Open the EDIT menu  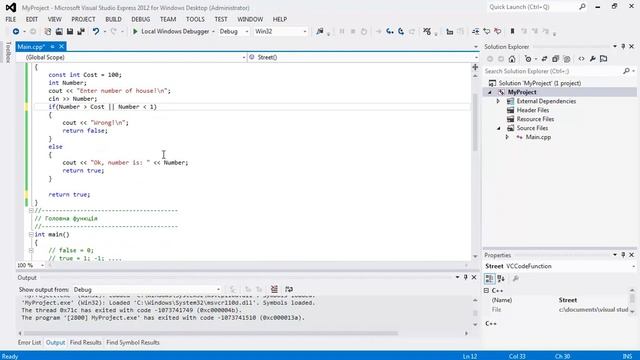32,19
